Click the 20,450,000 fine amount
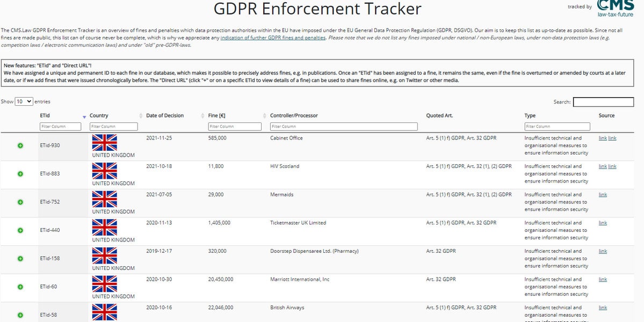Image resolution: width=644 pixels, height=322 pixels. click(x=221, y=280)
